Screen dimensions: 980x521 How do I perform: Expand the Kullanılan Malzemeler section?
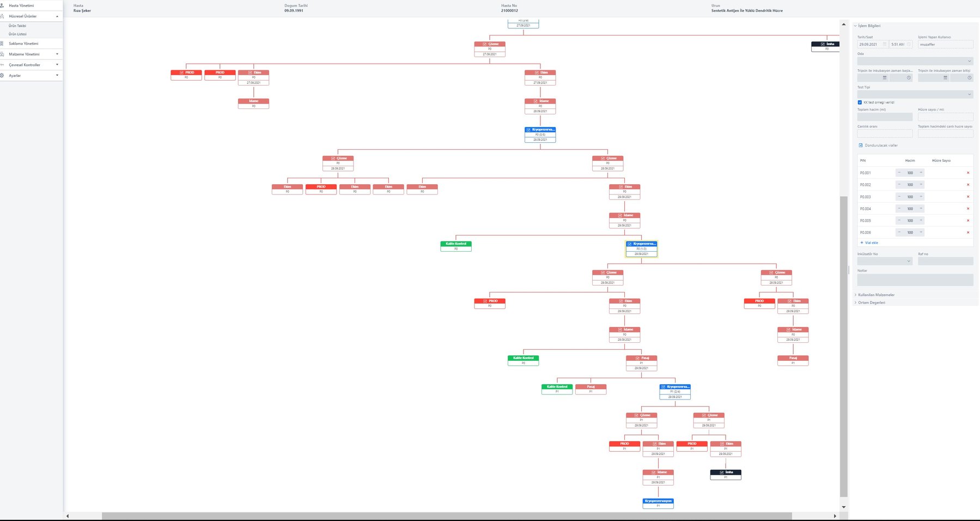click(876, 295)
